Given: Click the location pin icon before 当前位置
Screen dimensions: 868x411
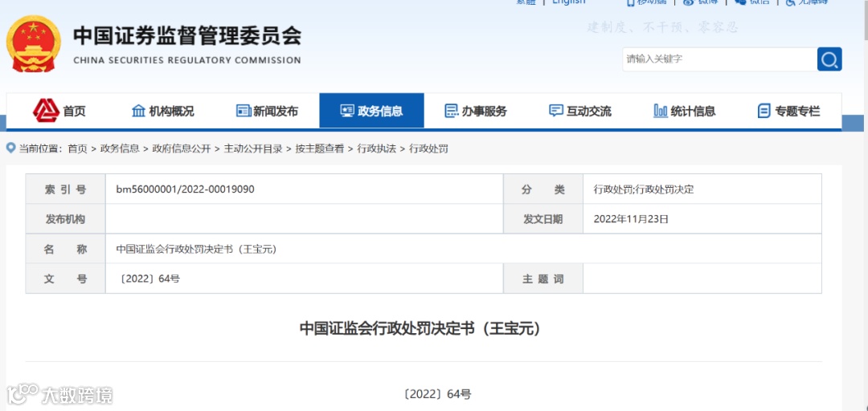Looking at the screenshot, I should [x=10, y=148].
